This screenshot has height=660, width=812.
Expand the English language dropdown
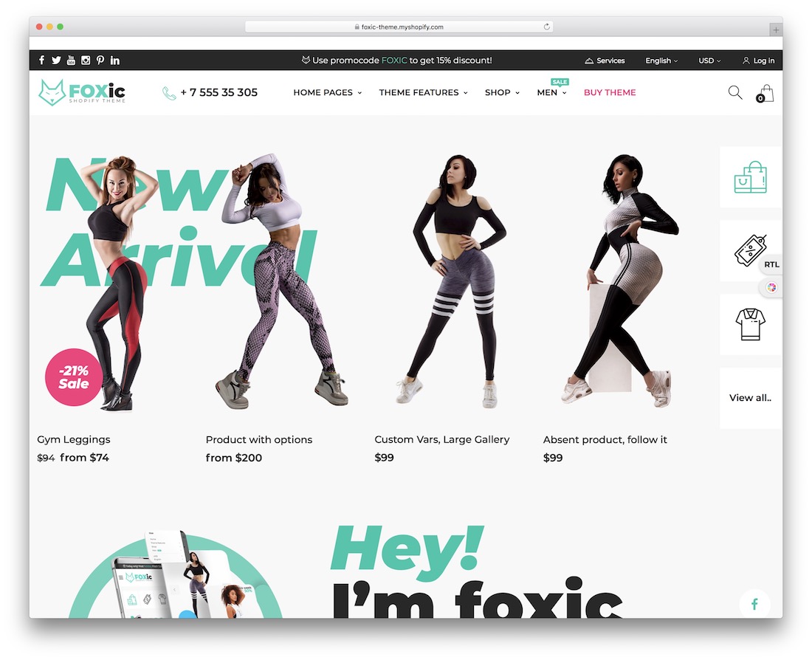click(661, 61)
